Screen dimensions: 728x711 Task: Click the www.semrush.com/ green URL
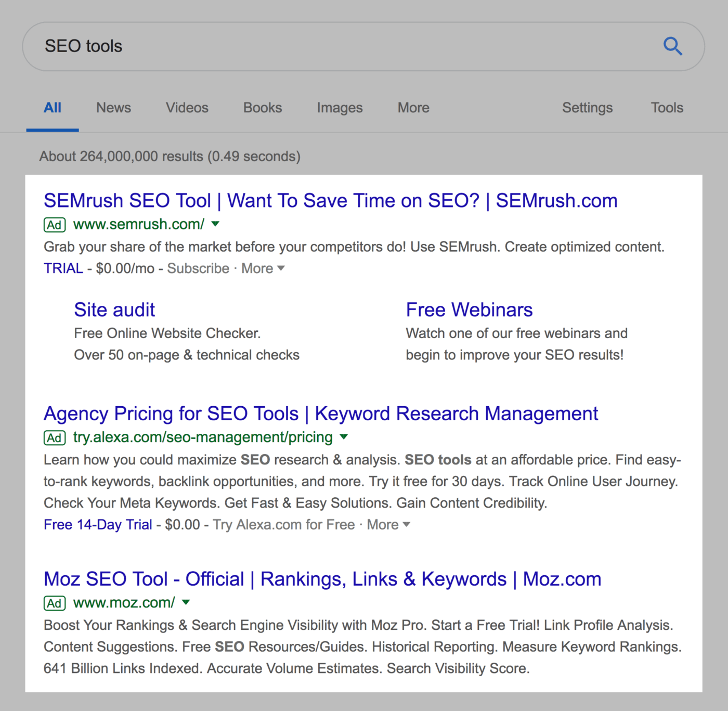[x=139, y=224]
